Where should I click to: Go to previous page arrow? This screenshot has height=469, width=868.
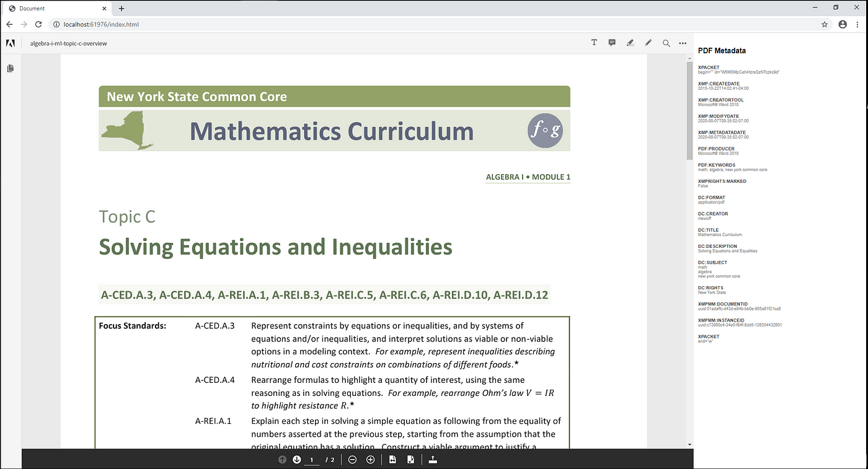[282, 460]
